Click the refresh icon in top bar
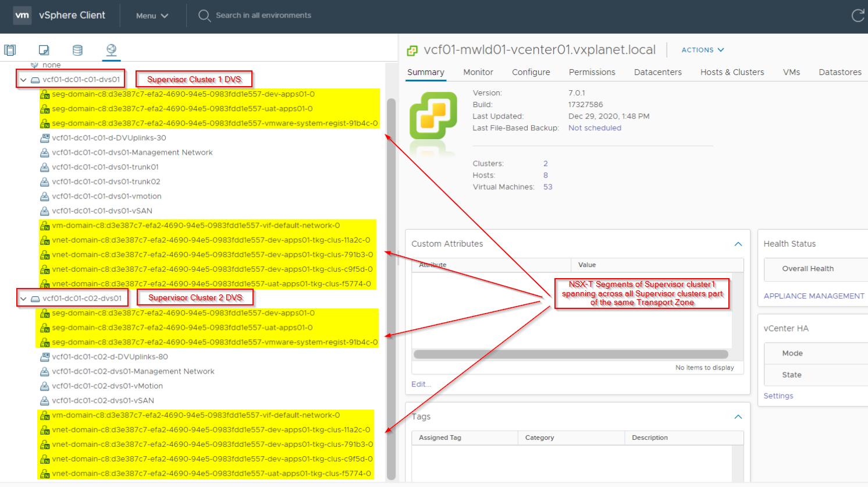The width and height of the screenshot is (868, 487). pos(858,16)
